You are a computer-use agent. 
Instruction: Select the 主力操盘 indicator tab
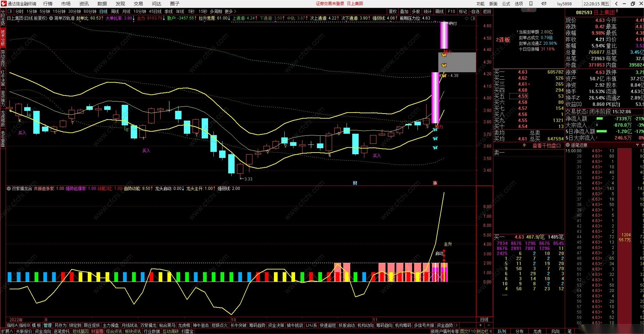pos(111,325)
